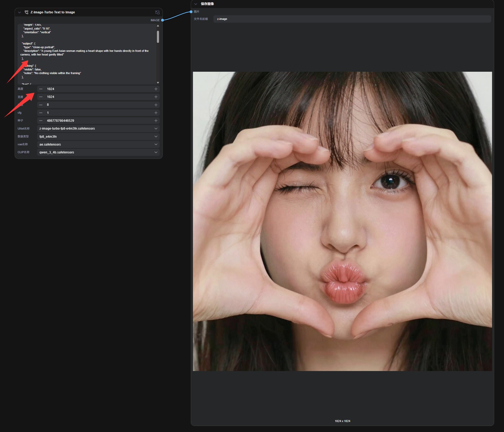The width and height of the screenshot is (504, 432).
Task: Increment the seed 486778766446529 with plus
Action: [x=156, y=121]
